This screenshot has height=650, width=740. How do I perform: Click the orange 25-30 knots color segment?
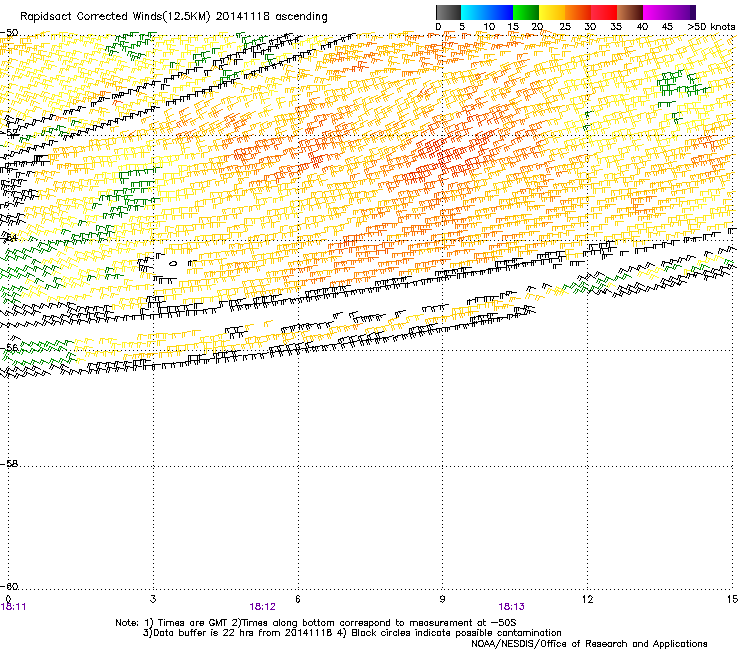[578, 12]
